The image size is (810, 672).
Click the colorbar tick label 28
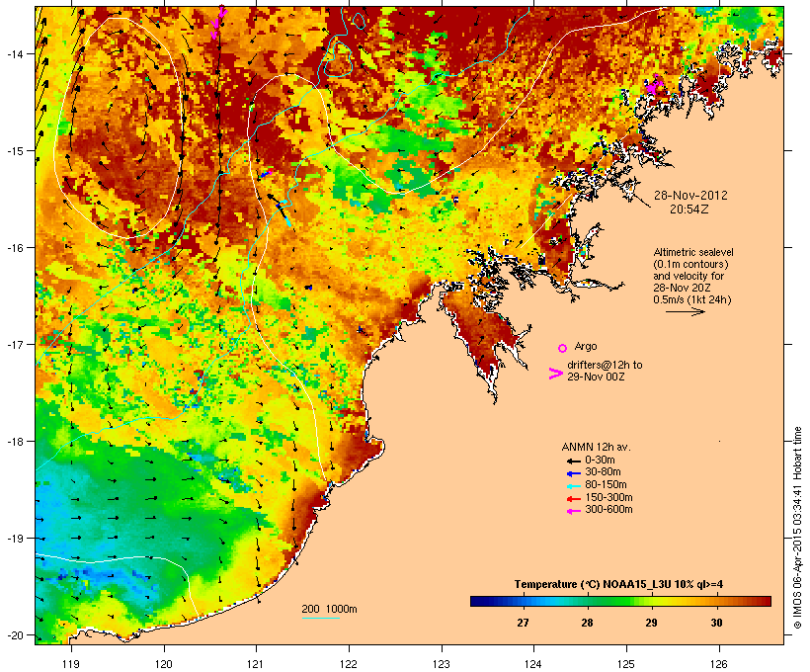click(587, 623)
